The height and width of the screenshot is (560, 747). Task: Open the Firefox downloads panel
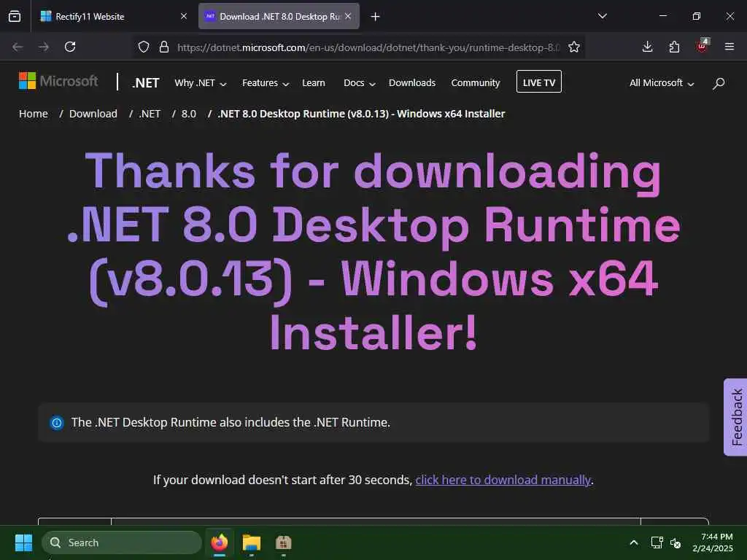click(x=648, y=47)
